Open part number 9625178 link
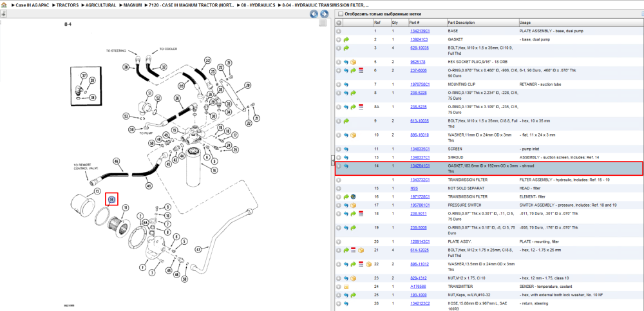This screenshot has width=644, height=311. click(418, 62)
